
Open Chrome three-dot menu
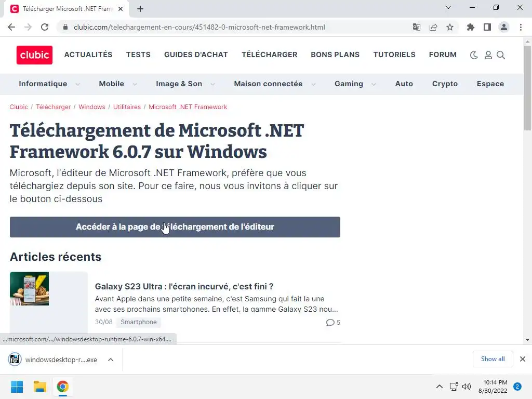(x=521, y=27)
